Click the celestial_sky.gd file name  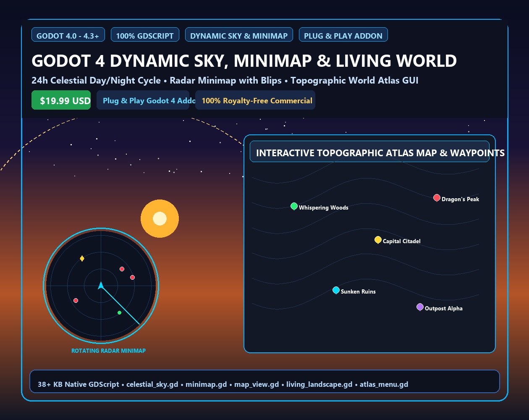click(x=152, y=384)
